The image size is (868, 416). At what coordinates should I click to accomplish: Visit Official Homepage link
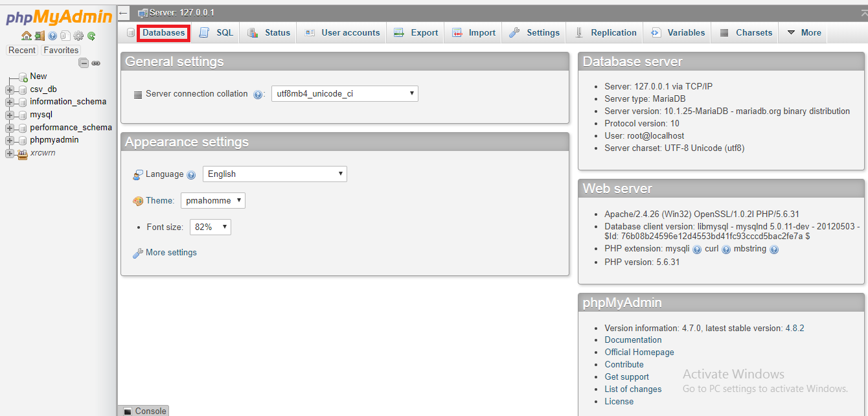coord(639,352)
